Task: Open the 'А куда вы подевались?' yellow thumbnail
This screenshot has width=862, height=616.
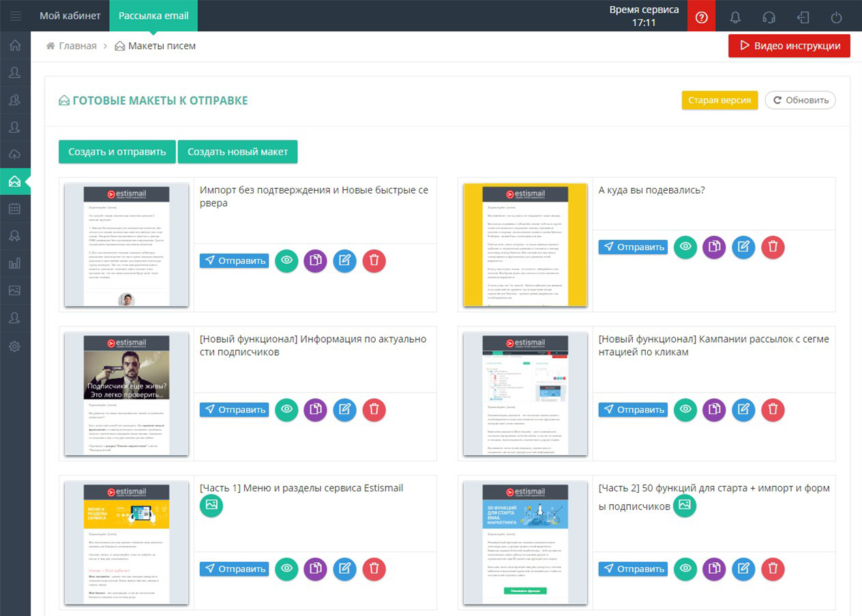Action: click(x=525, y=245)
